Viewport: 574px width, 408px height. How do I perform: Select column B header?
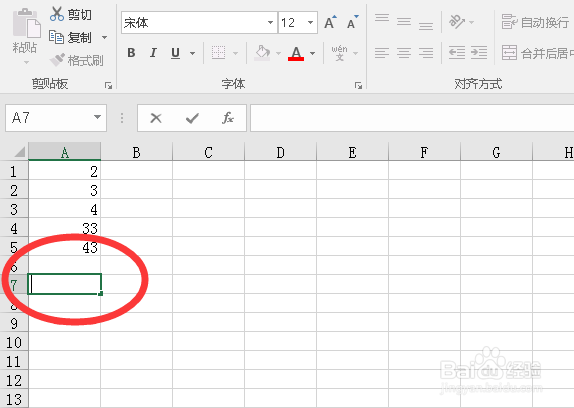tap(136, 151)
